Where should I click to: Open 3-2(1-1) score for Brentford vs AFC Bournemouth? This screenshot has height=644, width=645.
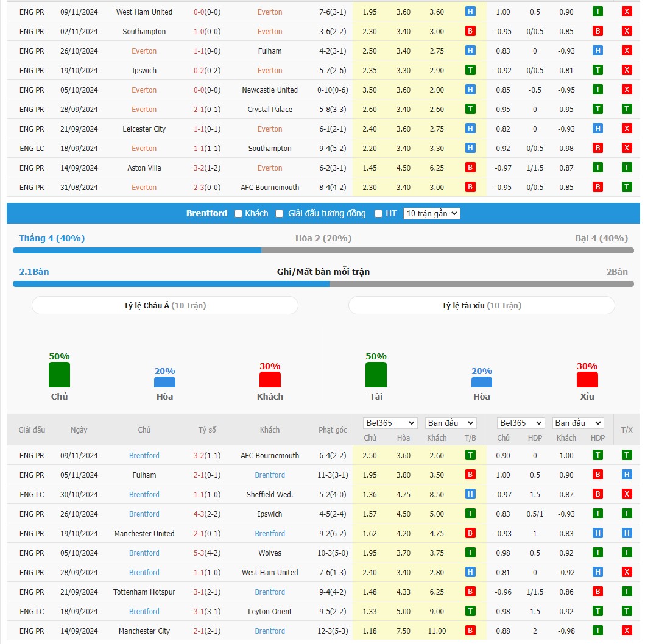tap(207, 456)
